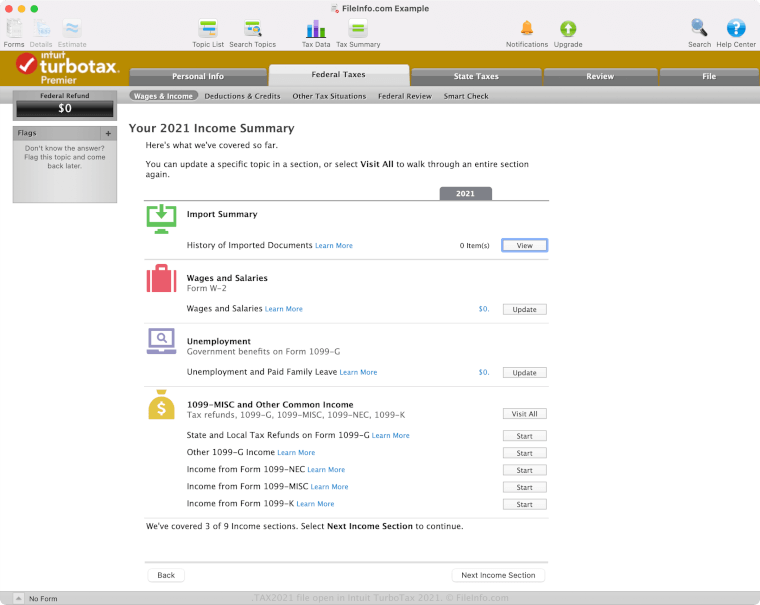The image size is (760, 605).
Task: Go to Smart Check section
Action: pyautogui.click(x=466, y=97)
